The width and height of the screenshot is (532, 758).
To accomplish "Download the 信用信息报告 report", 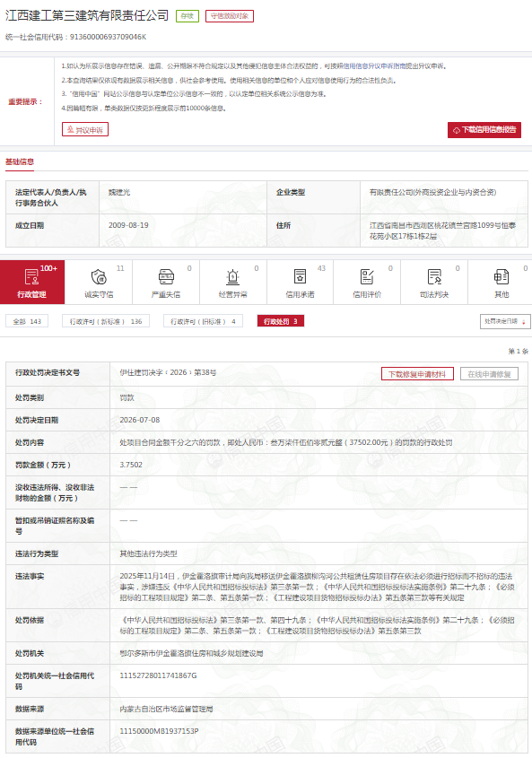I will click(484, 129).
